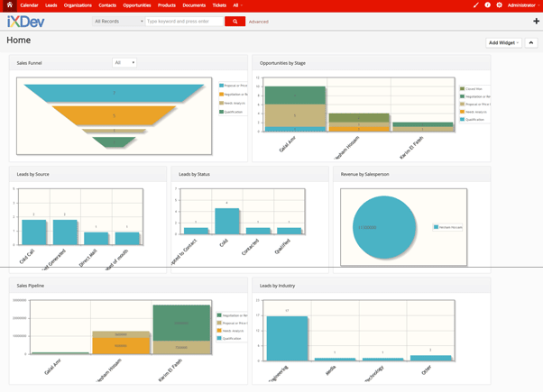The height and width of the screenshot is (392, 543).
Task: Click the Media label in Leads by Industry
Action: [x=331, y=370]
